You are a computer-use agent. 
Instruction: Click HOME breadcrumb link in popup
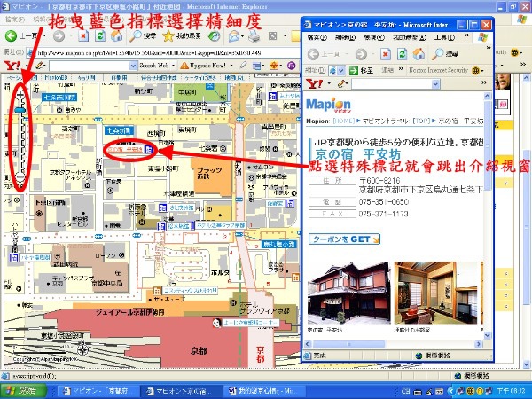(344, 121)
